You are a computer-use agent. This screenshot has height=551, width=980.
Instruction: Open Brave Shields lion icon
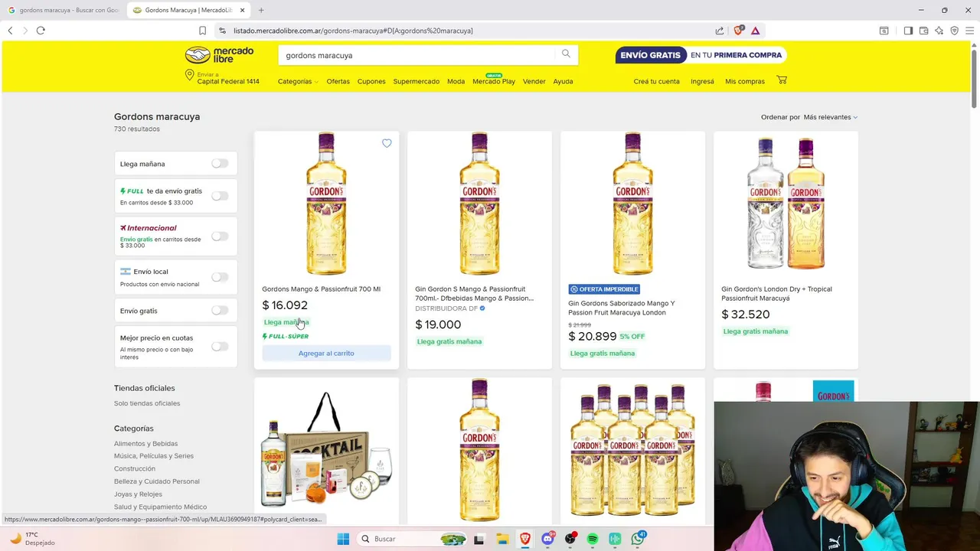738,31
